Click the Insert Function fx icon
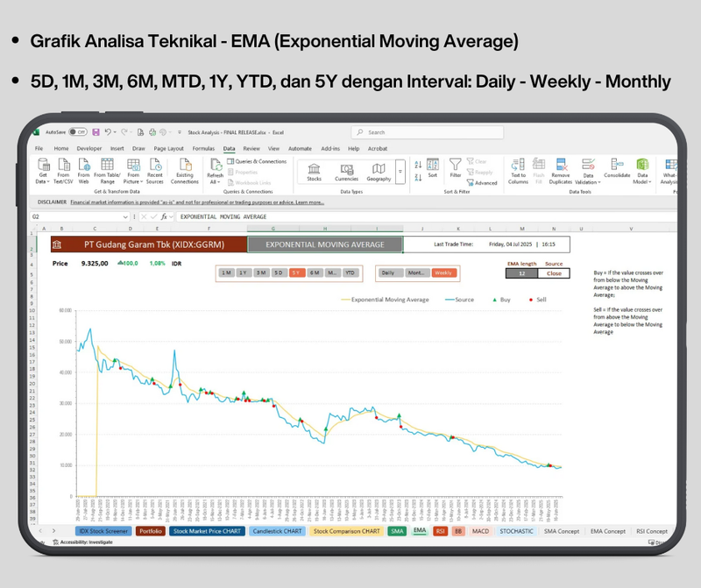701x588 pixels. point(164,216)
